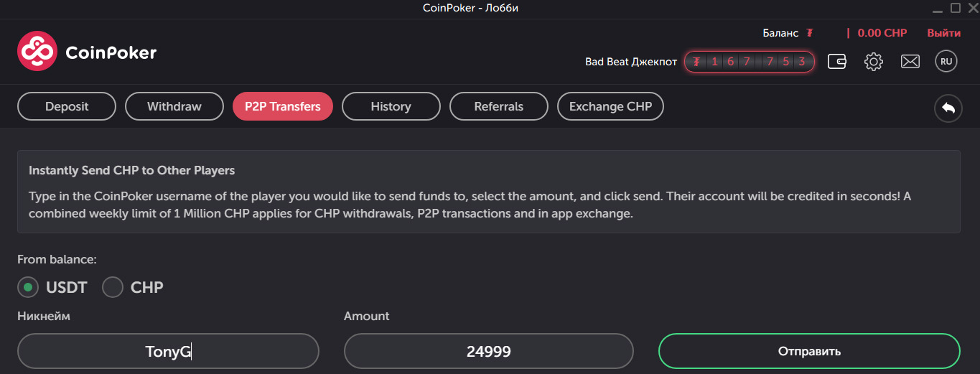Open messages envelope icon
The height and width of the screenshot is (374, 980).
910,62
